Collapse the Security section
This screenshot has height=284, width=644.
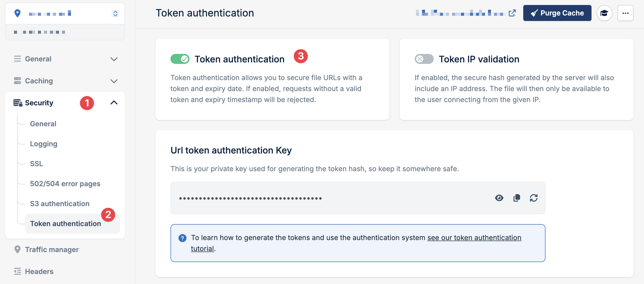114,103
